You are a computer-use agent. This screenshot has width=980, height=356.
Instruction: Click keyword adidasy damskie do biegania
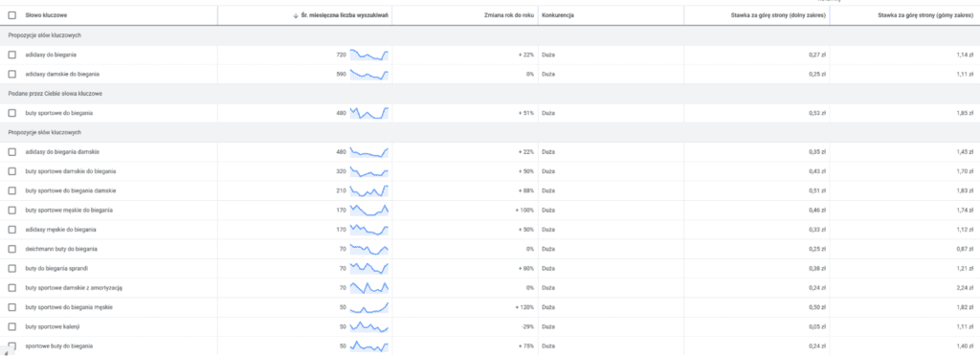[62, 75]
